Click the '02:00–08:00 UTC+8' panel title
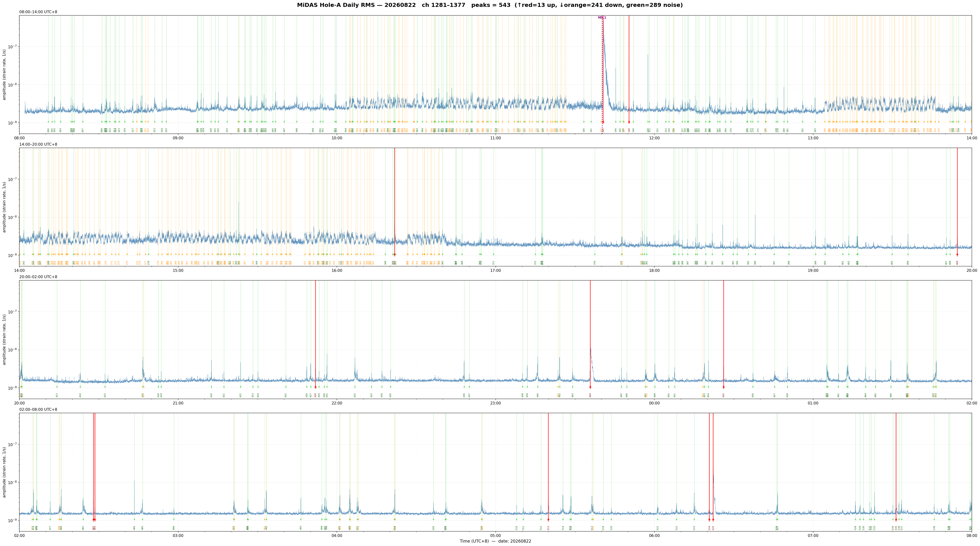The height and width of the screenshot is (546, 980). click(38, 409)
